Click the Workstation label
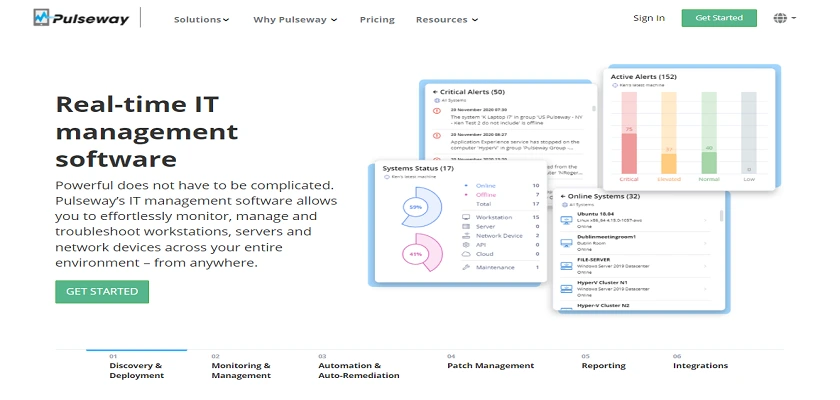 pyautogui.click(x=494, y=217)
